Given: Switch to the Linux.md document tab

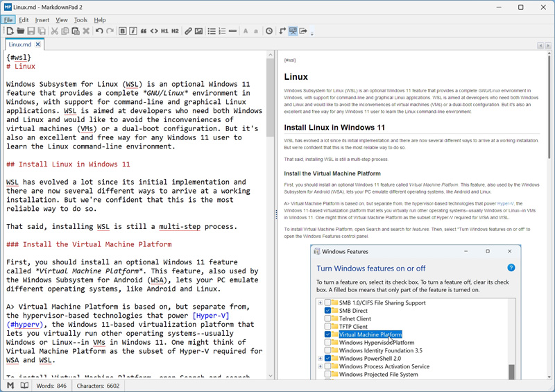Looking at the screenshot, I should pos(20,44).
